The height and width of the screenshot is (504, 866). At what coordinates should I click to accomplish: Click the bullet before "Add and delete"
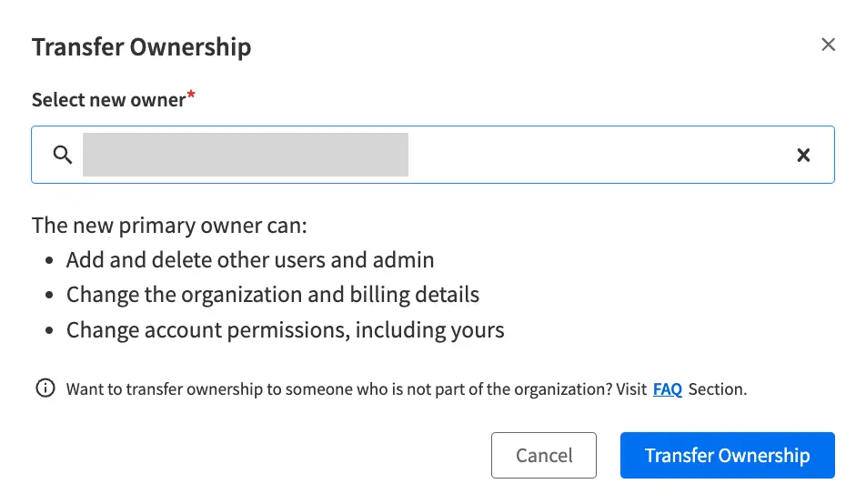click(49, 261)
